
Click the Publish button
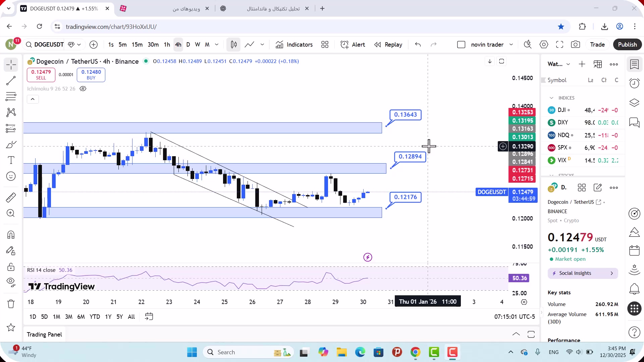(x=627, y=45)
